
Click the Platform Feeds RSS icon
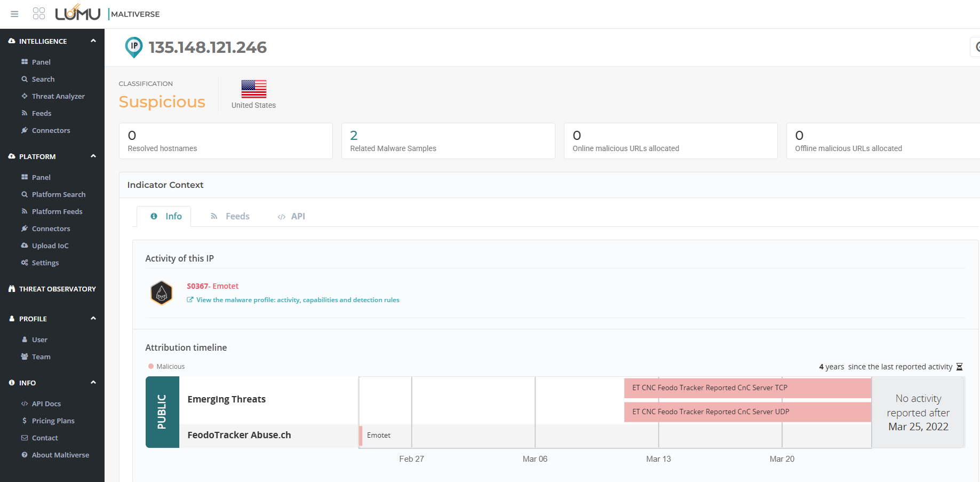click(x=25, y=211)
